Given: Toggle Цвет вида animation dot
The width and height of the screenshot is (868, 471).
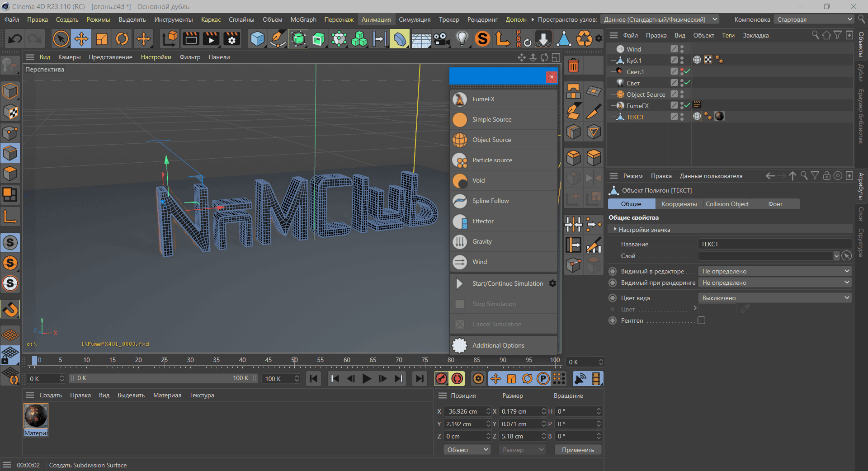Looking at the screenshot, I should coord(613,298).
